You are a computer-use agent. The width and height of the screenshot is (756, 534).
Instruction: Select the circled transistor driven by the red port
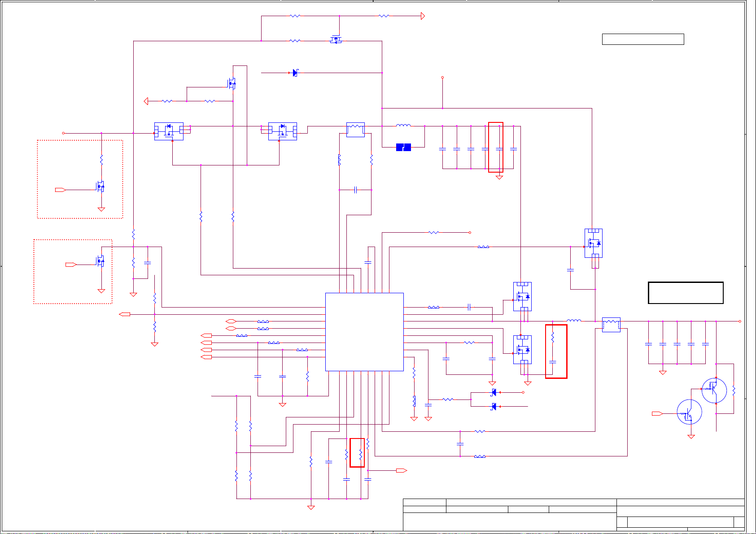point(690,412)
